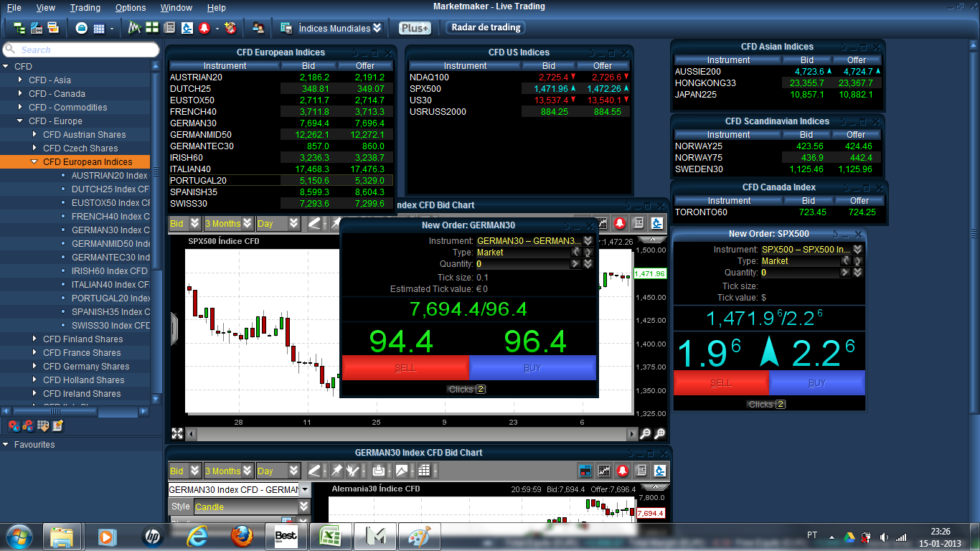Click the notepad-pencil icon below instrument tree
Screen dimensions: 980x551
pos(57,426)
